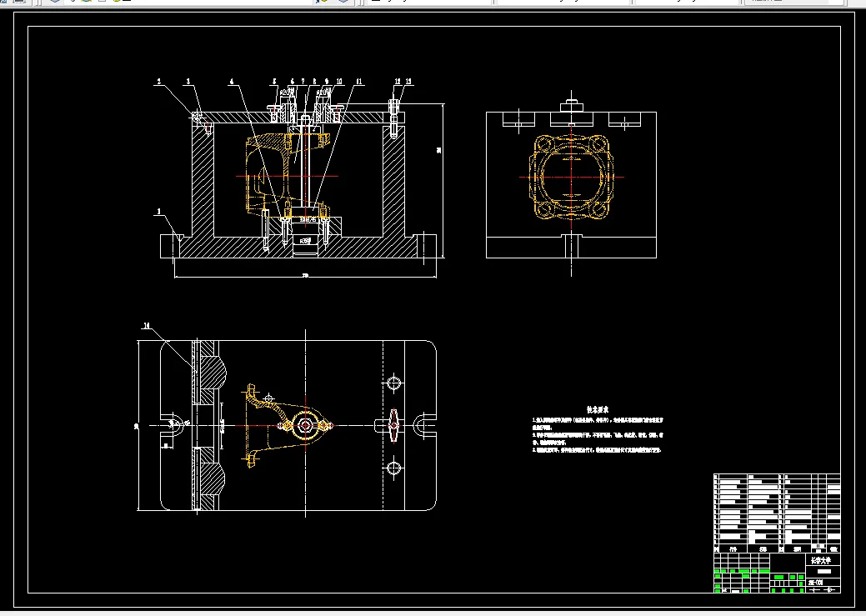Select the vertical height dimension right of front view
The height and width of the screenshot is (616, 866).
[x=440, y=181]
